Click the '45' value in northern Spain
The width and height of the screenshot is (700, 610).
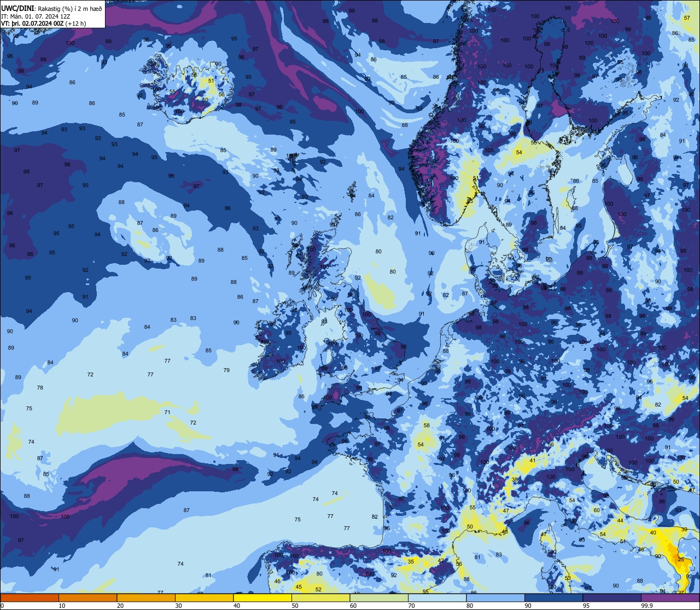pyautogui.click(x=299, y=587)
